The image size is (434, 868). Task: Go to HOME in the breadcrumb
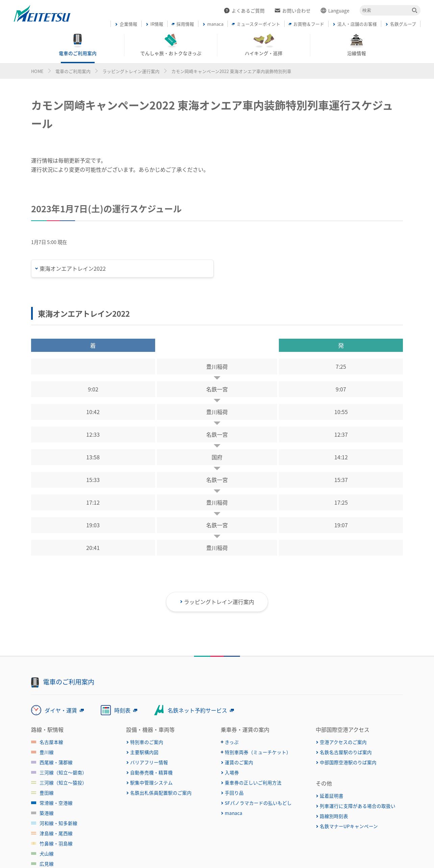[37, 71]
